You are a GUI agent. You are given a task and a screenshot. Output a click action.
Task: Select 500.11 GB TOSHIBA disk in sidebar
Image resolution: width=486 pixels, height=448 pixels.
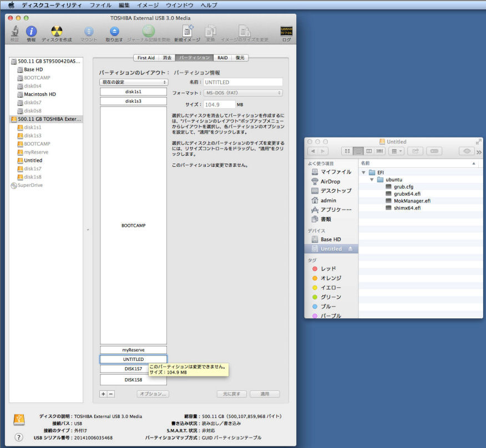46,119
